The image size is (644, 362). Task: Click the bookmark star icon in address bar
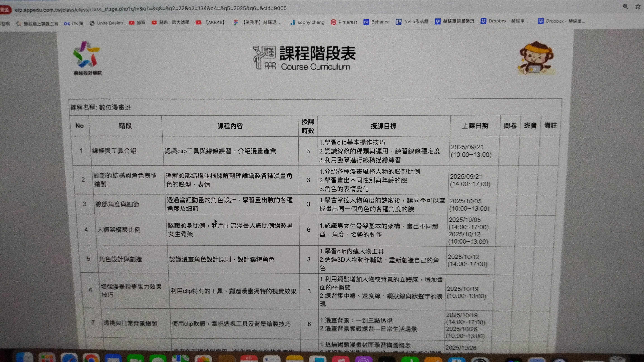[638, 7]
